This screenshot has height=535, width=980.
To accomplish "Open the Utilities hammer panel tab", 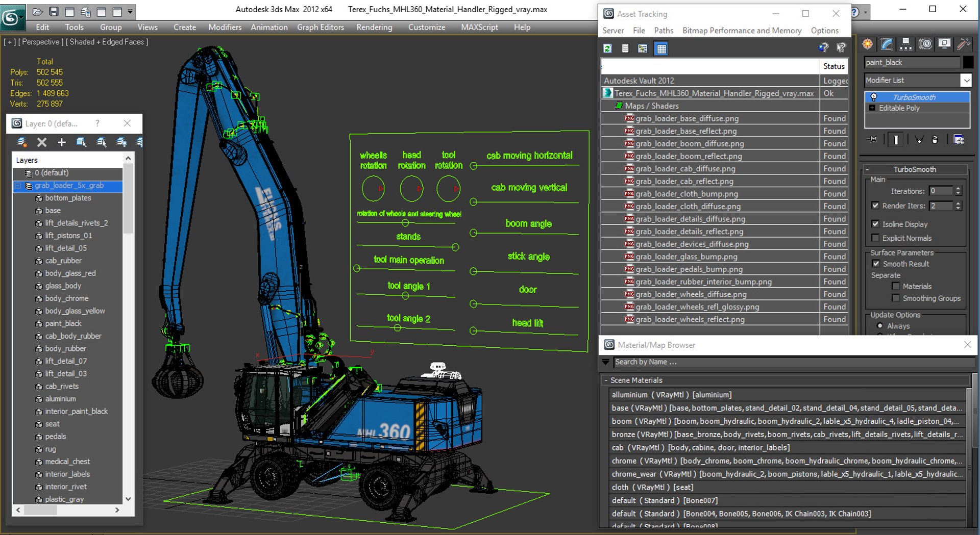I will click(x=963, y=44).
